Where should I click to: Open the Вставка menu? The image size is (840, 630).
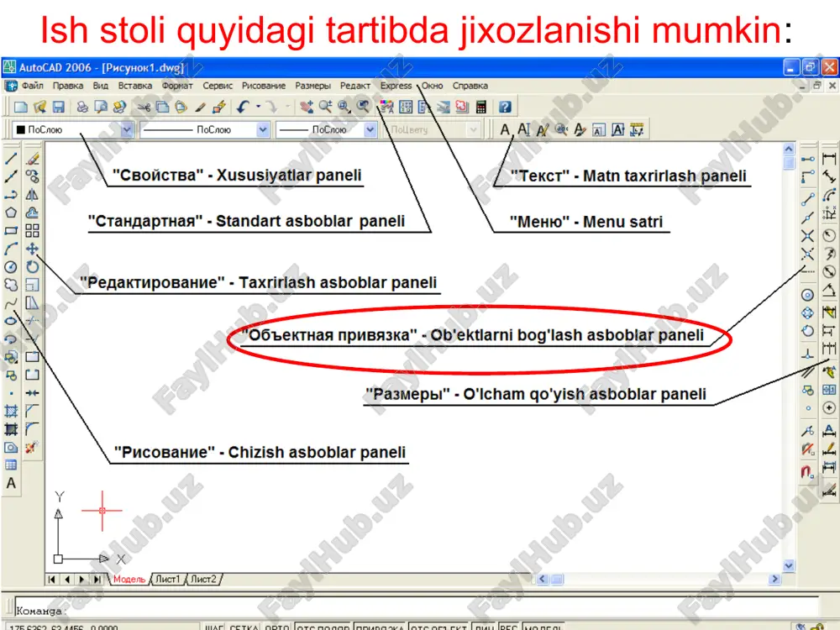pos(135,86)
